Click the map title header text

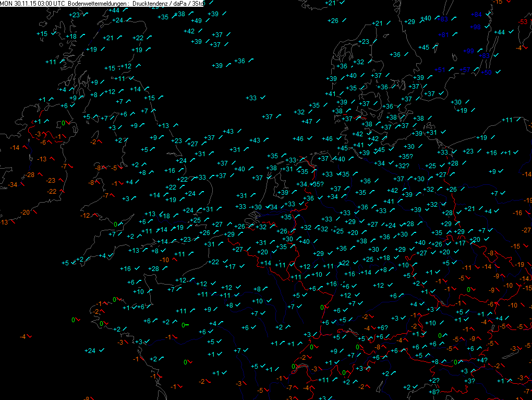click(102, 3)
